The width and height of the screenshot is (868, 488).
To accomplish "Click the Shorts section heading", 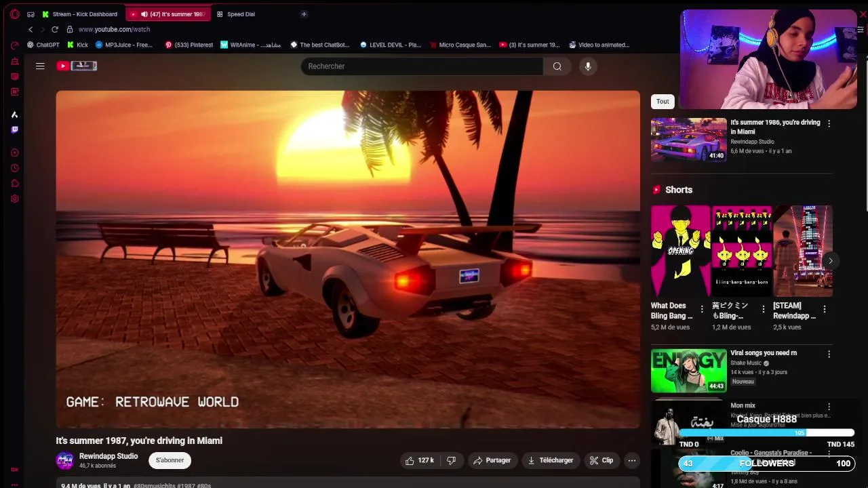I will 679,190.
